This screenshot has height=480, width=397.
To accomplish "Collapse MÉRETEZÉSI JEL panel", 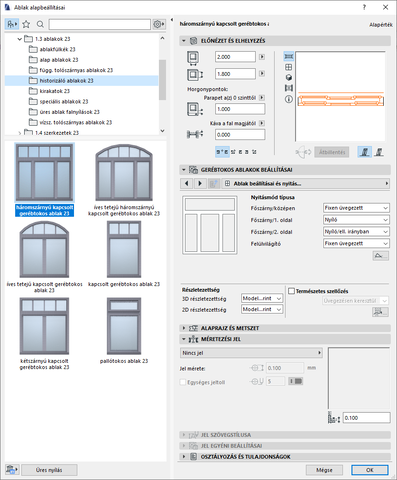I will pyautogui.click(x=184, y=339).
